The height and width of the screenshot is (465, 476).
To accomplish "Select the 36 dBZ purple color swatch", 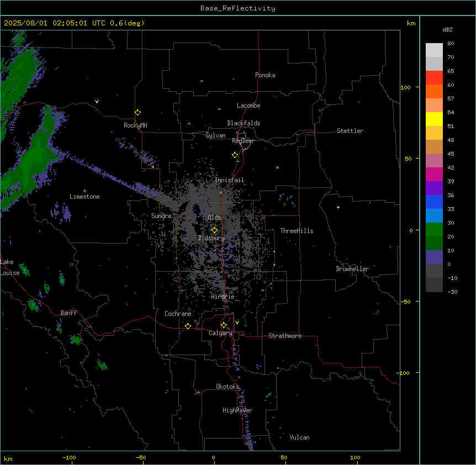I will click(x=434, y=188).
